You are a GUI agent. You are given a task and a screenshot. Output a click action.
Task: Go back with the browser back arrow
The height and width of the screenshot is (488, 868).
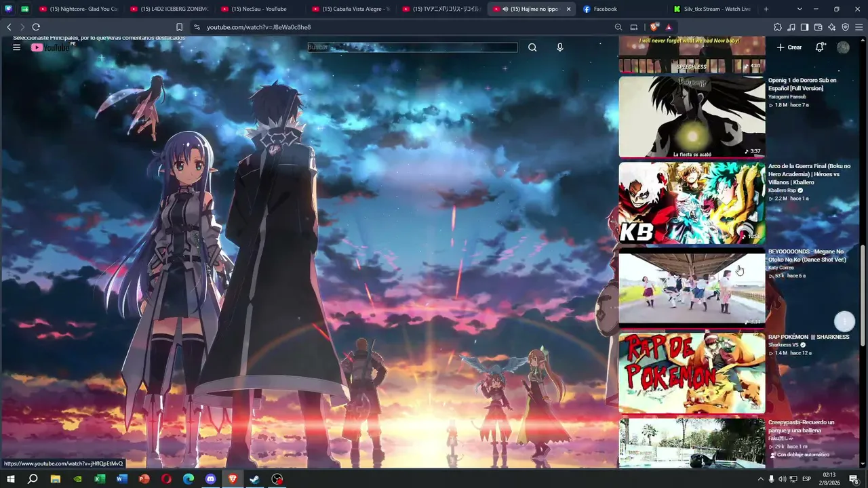9,27
